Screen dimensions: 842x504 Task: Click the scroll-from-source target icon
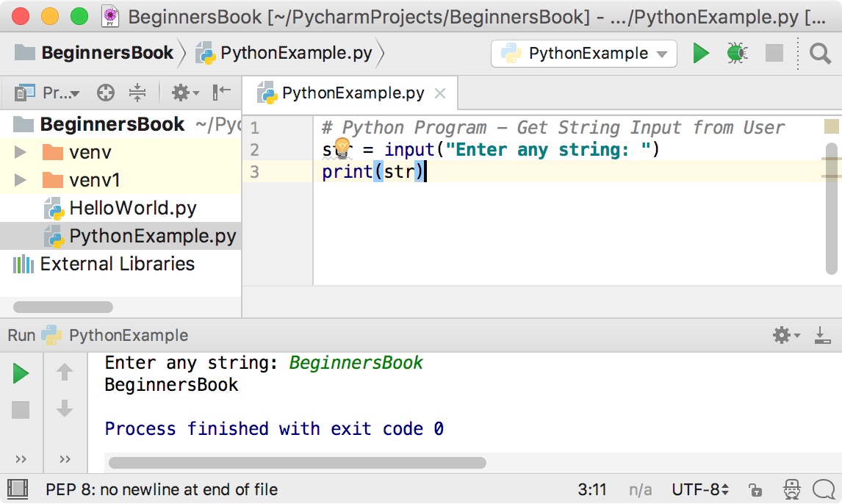coord(106,93)
